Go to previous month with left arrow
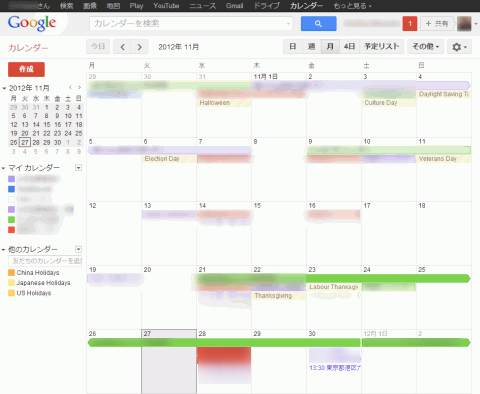This screenshot has width=480, height=394. pos(122,47)
